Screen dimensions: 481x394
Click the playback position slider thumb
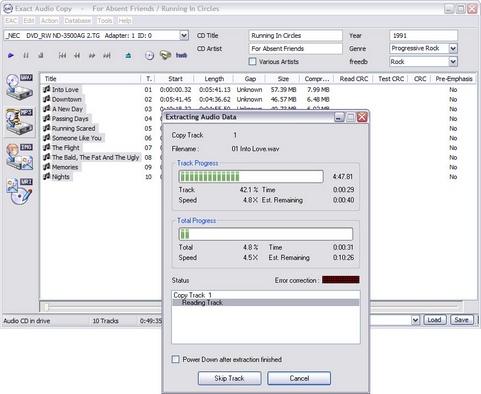point(47,307)
